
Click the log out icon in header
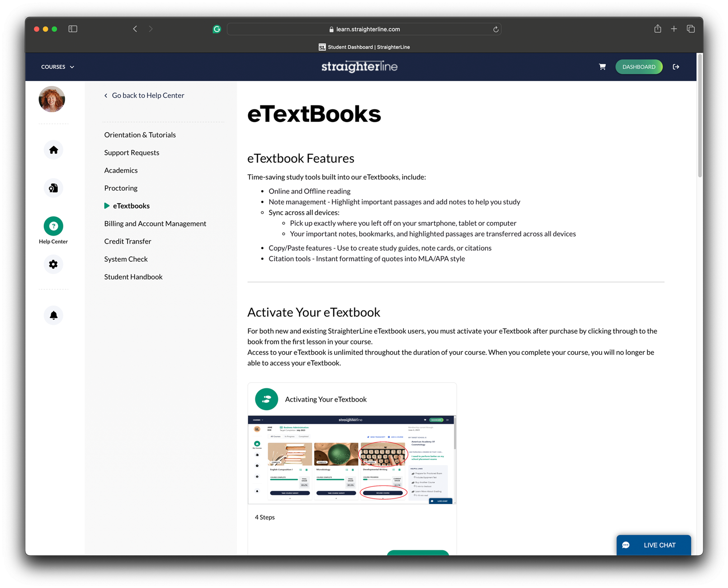point(676,67)
